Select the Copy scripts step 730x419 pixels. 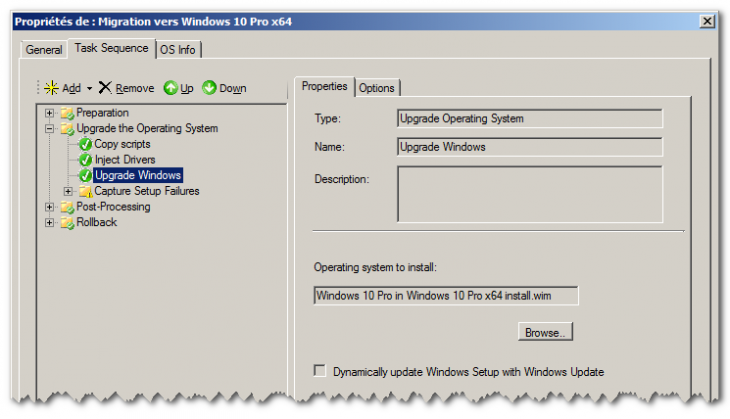pyautogui.click(x=122, y=144)
